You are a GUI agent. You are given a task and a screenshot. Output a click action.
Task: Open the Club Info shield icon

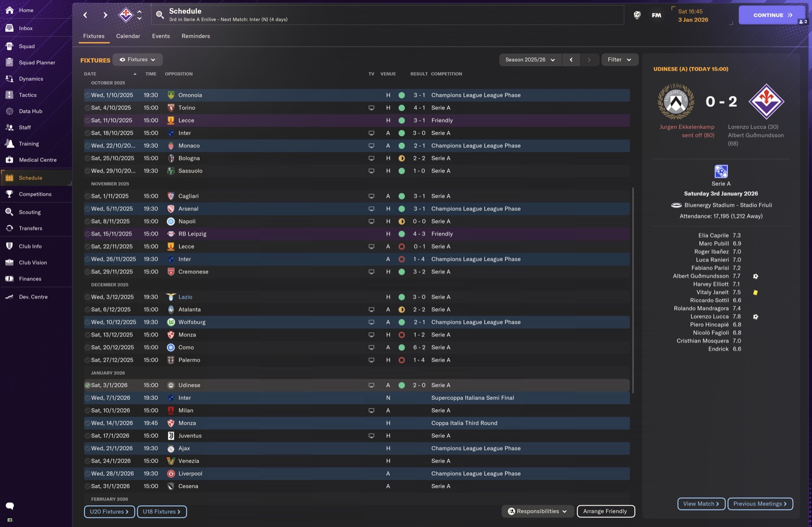pyautogui.click(x=9, y=246)
